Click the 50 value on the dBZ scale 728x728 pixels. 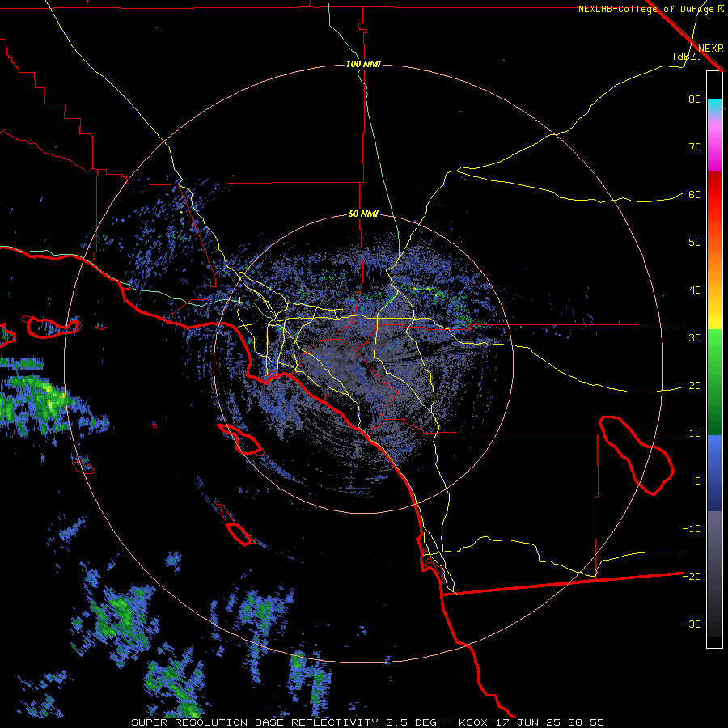(x=695, y=243)
